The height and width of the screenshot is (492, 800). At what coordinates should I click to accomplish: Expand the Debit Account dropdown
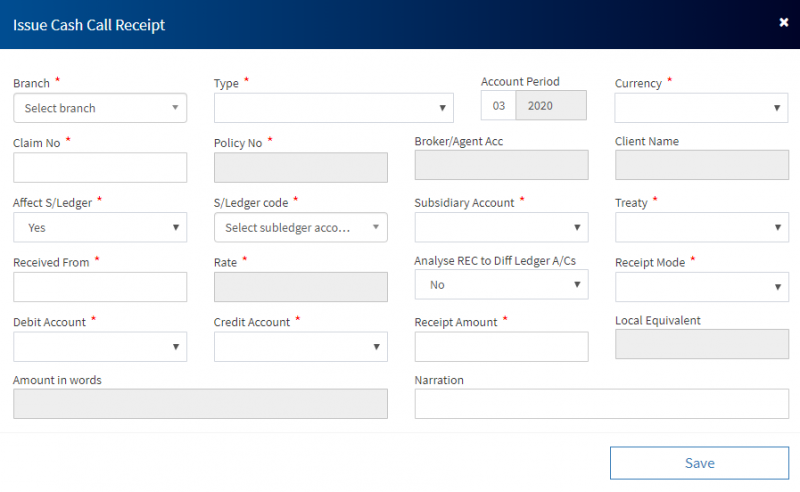point(100,347)
